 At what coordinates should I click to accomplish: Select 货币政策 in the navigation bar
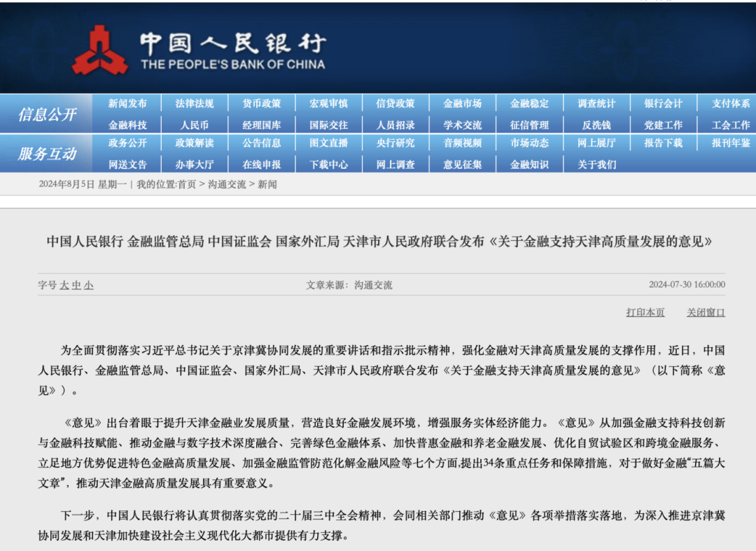[x=262, y=104]
